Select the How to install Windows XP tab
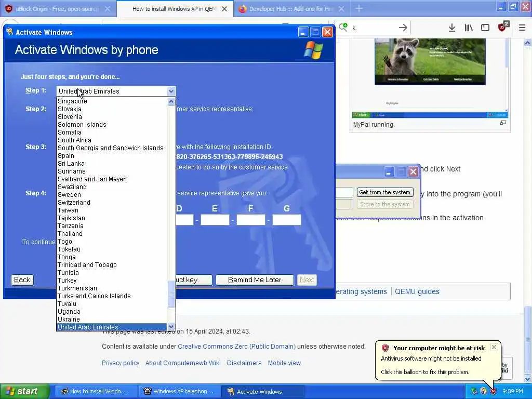The image size is (532, 399). (175, 9)
